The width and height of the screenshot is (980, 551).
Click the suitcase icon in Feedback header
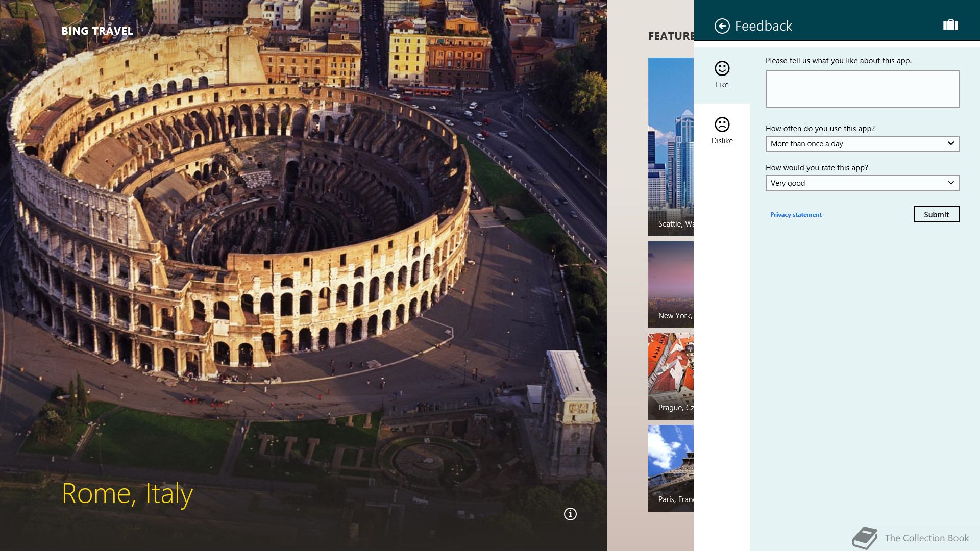(950, 25)
